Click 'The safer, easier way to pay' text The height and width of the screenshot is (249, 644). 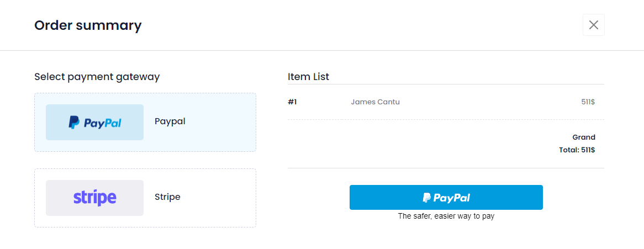[446, 216]
